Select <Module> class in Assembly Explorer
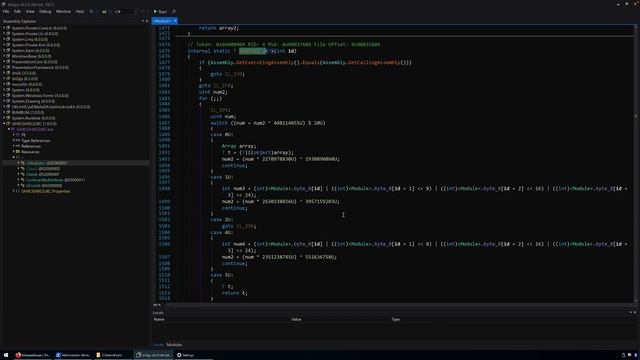 point(47,163)
